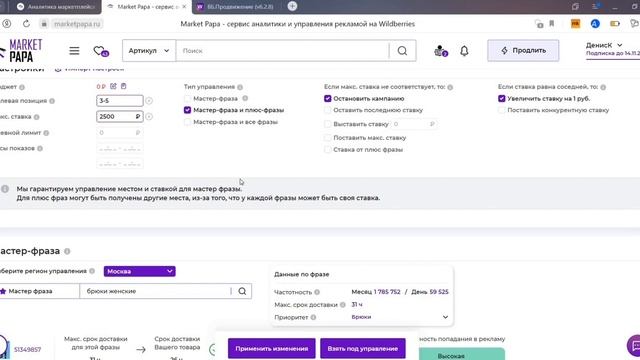This screenshot has width=640, height=360.
Task: Open new browser tab with plus button
Action: tap(292, 6)
